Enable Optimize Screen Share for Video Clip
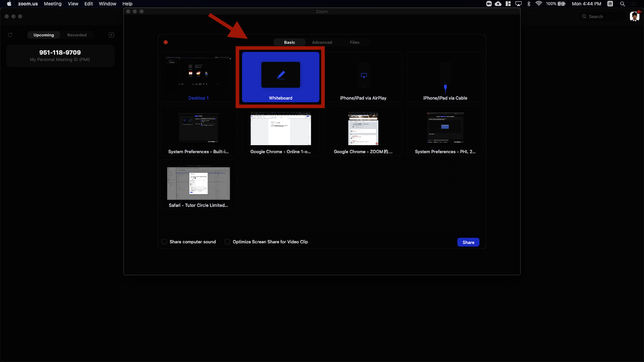Viewport: 644px width, 362px height. pos(227,242)
